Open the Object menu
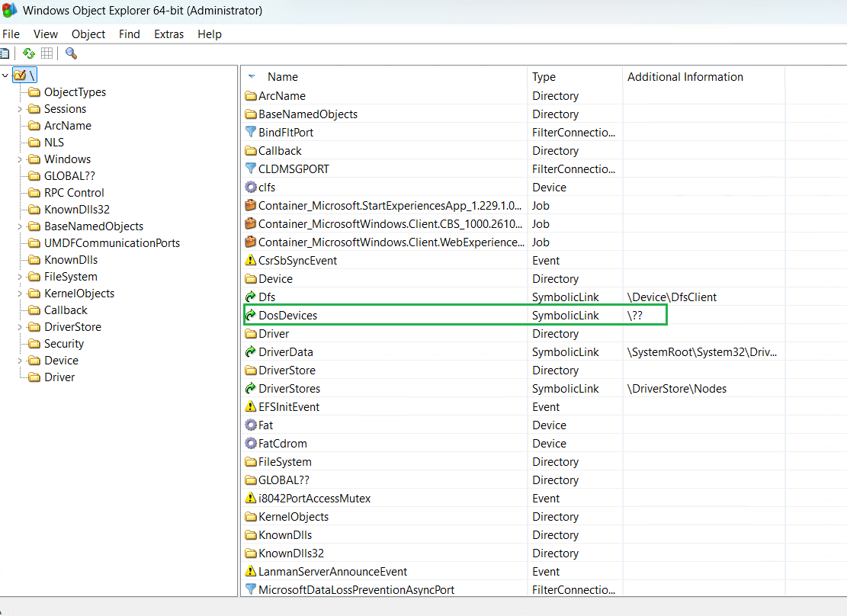This screenshot has height=616, width=847. [88, 34]
